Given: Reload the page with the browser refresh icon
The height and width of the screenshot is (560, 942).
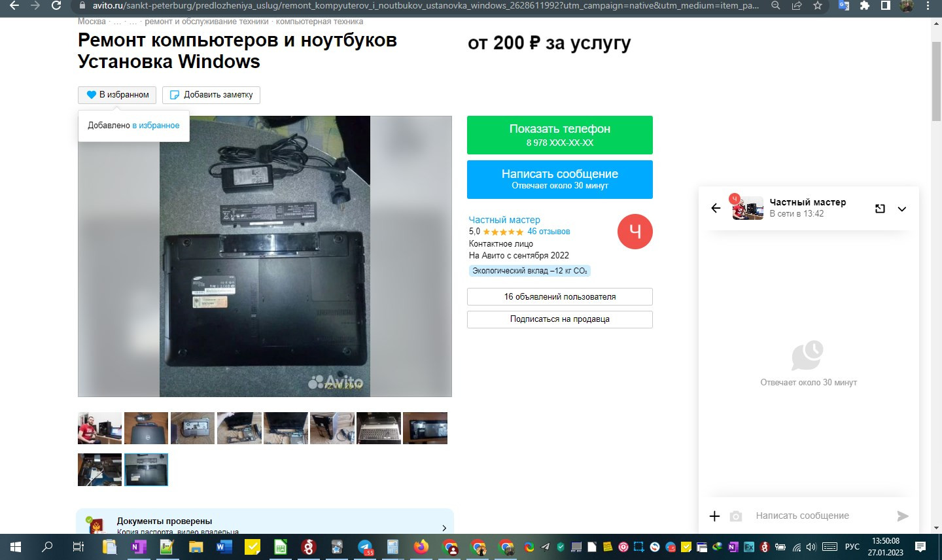Looking at the screenshot, I should (56, 5).
